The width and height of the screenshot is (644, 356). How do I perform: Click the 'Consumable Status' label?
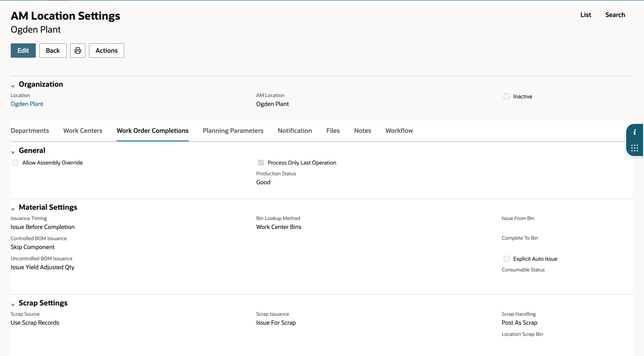pos(523,270)
